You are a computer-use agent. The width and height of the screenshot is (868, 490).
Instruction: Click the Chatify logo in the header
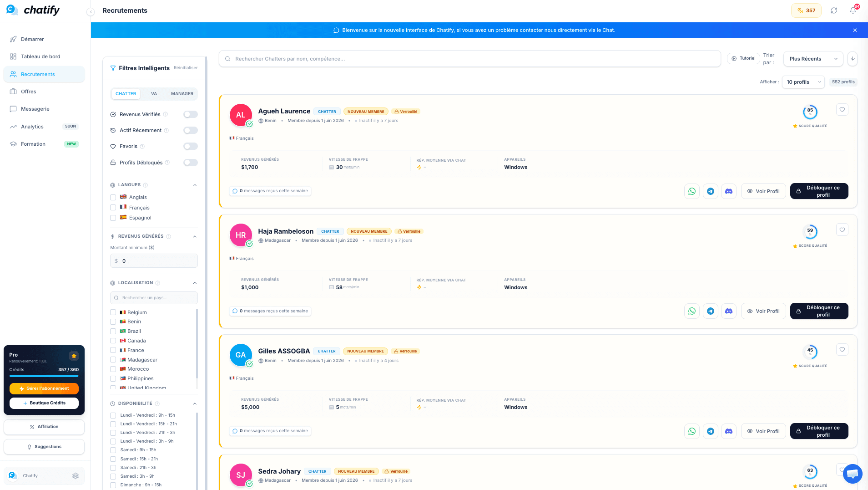pos(33,10)
